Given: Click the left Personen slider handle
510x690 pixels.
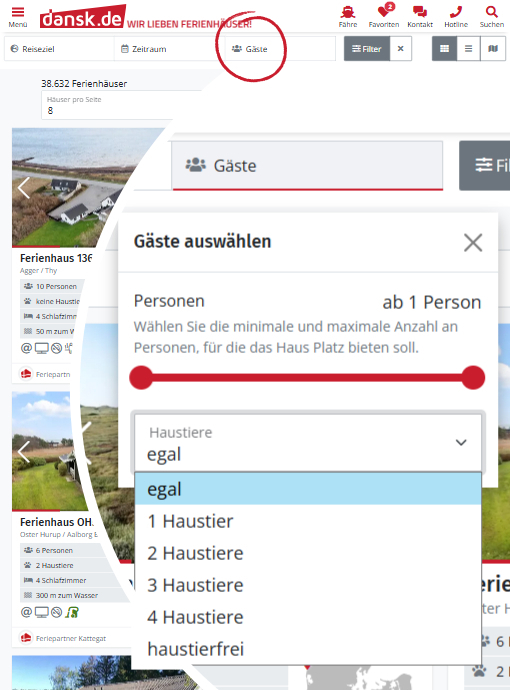Looking at the screenshot, I should coord(141,378).
